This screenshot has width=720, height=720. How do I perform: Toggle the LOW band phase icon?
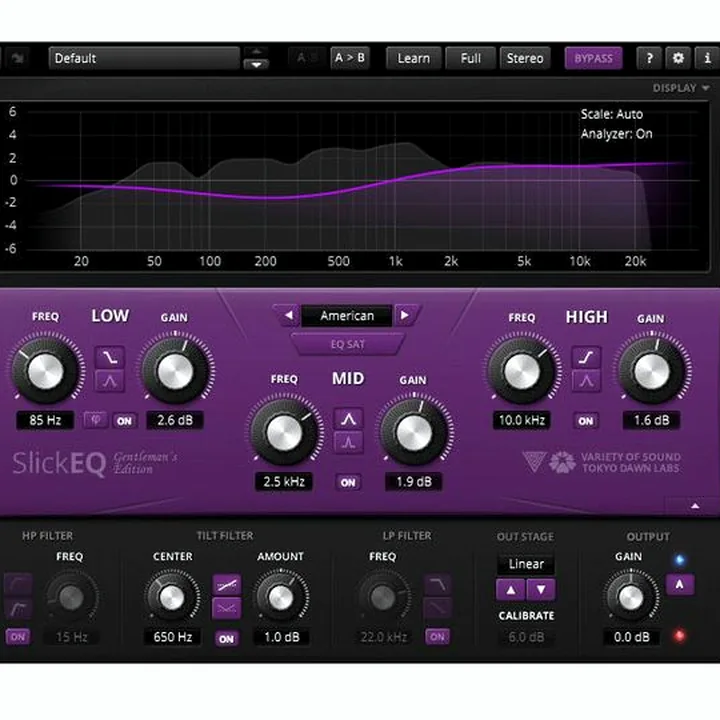tap(96, 420)
